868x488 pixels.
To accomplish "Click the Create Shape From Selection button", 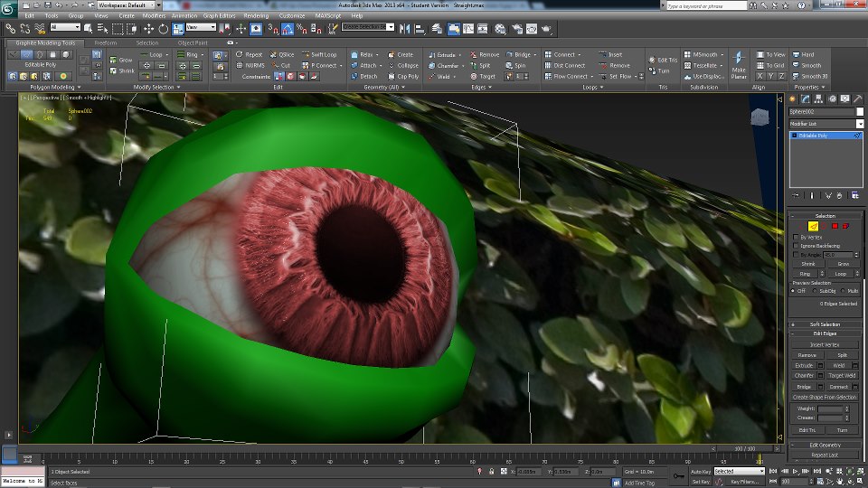I will pos(825,397).
